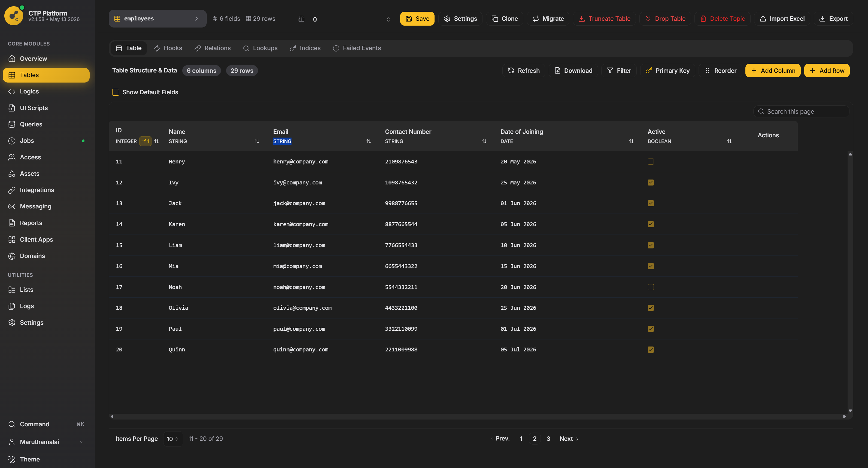Sort by ID column arrows
The height and width of the screenshot is (468, 868).
point(156,141)
